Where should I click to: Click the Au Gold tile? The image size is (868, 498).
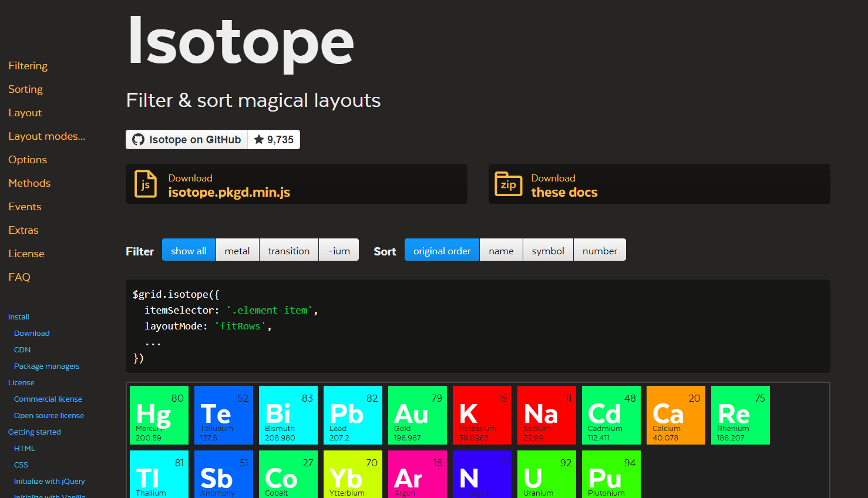pos(418,415)
